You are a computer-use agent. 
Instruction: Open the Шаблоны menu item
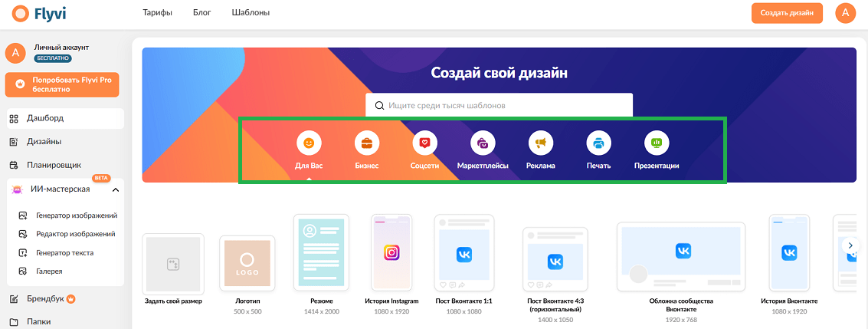[251, 12]
